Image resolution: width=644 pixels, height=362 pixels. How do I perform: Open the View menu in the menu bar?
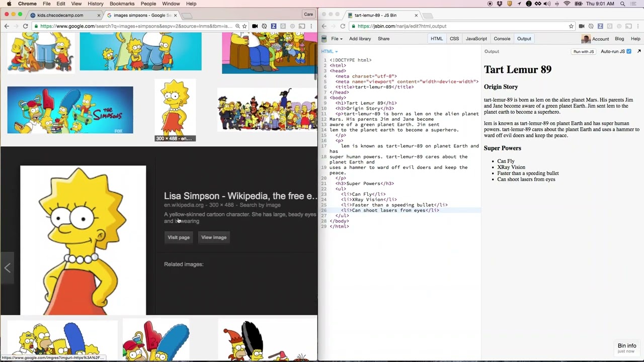76,4
